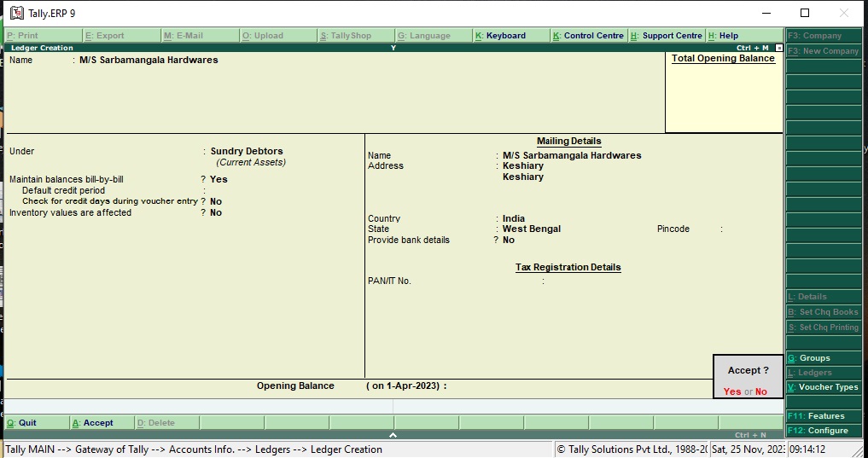Click first Address line Keshiary
The width and height of the screenshot is (868, 458).
pos(523,165)
